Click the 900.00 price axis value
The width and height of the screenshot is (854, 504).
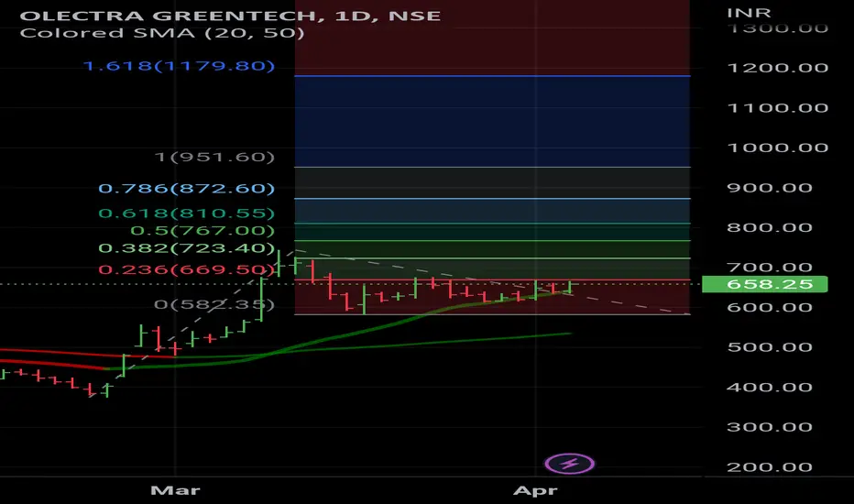[x=770, y=188]
